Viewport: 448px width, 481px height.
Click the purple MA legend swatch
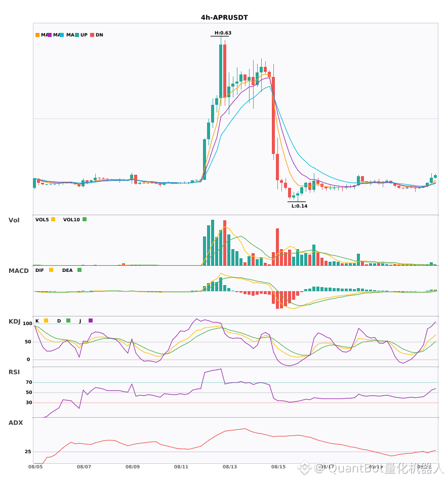click(50, 35)
